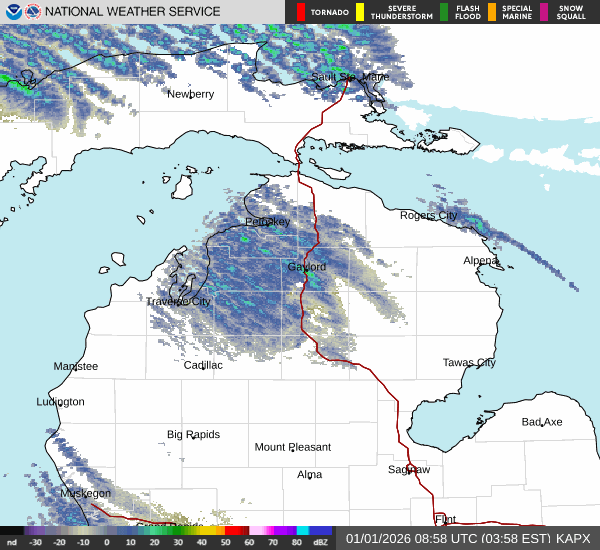Select Traverse City on the map
This screenshot has height=550, width=600.
coord(178,301)
